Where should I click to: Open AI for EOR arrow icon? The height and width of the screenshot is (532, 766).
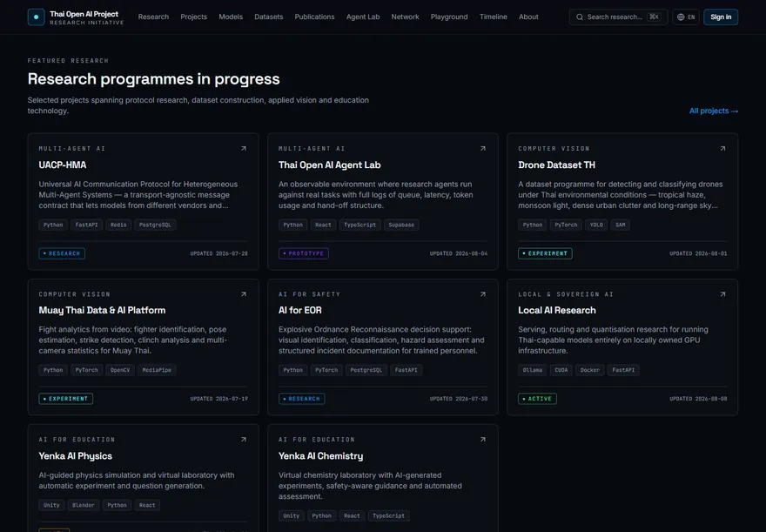(482, 294)
